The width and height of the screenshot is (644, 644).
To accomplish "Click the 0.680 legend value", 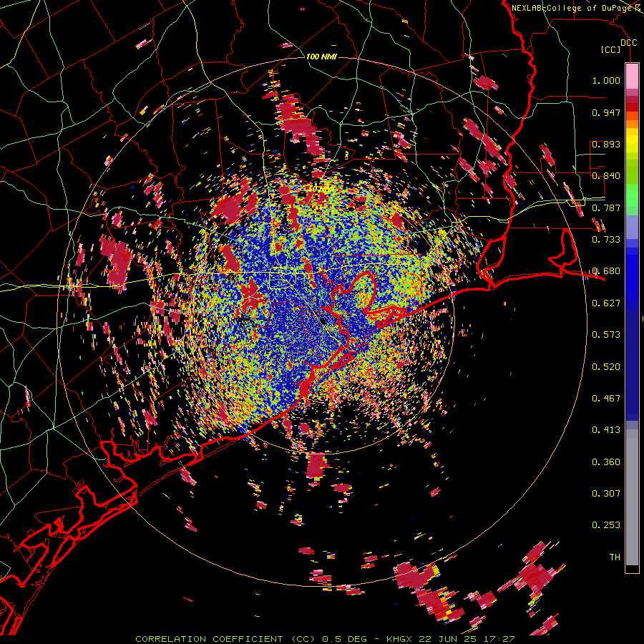I will click(606, 271).
